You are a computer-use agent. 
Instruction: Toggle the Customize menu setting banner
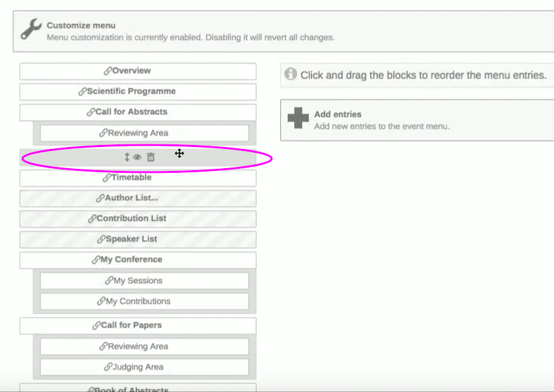284,31
